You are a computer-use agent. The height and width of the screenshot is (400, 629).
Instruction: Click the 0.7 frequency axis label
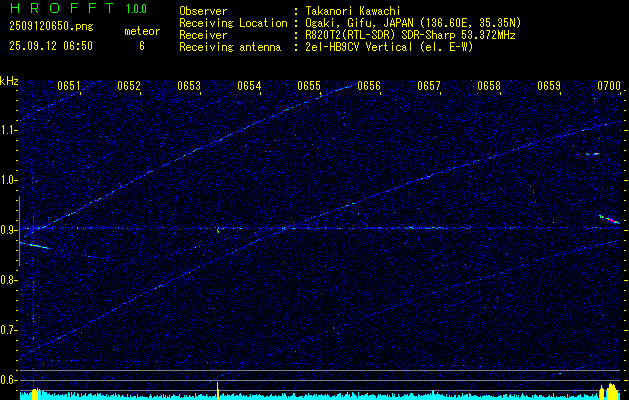(x=9, y=330)
